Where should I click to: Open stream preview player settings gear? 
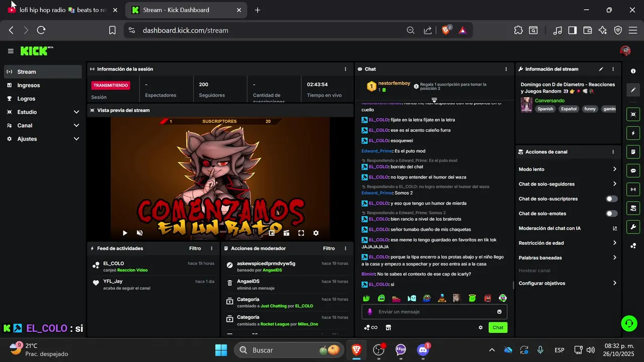click(316, 233)
